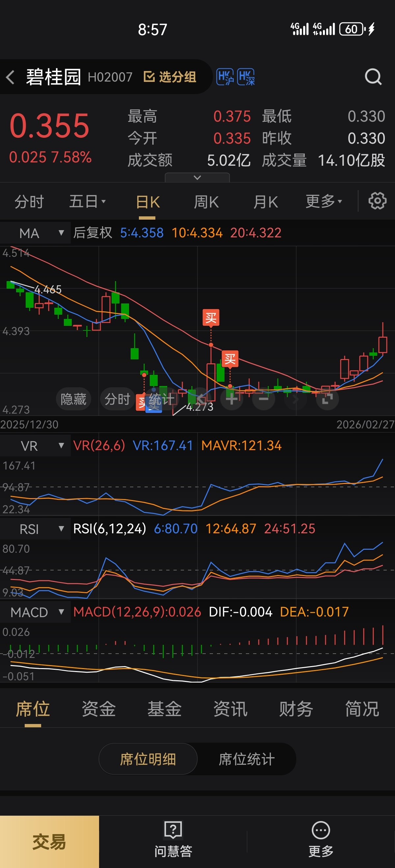Viewport: 395px width, 868px height.
Task: Tap the 2026/02/27 end date label
Action: pyautogui.click(x=365, y=424)
